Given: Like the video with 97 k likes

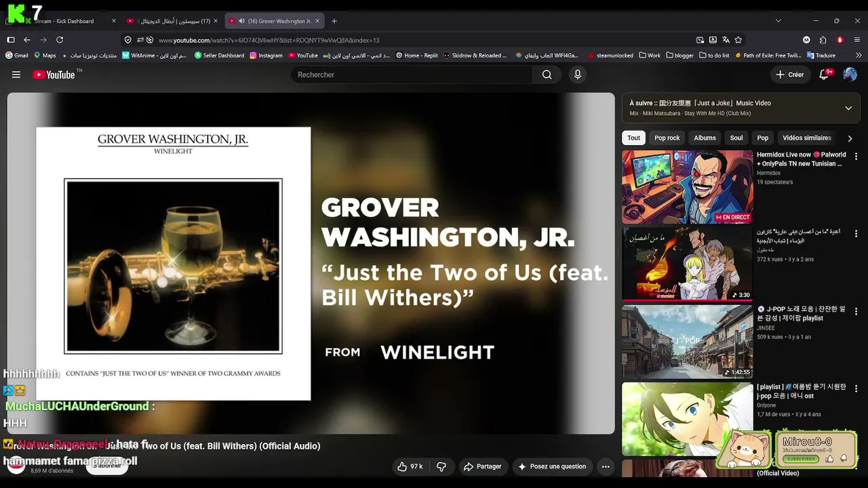Looking at the screenshot, I should (x=410, y=466).
